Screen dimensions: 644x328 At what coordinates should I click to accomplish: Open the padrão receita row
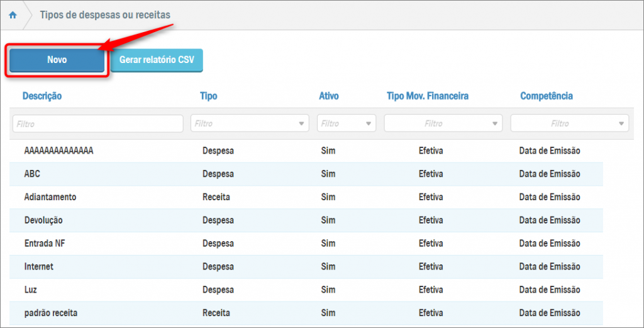pos(51,313)
